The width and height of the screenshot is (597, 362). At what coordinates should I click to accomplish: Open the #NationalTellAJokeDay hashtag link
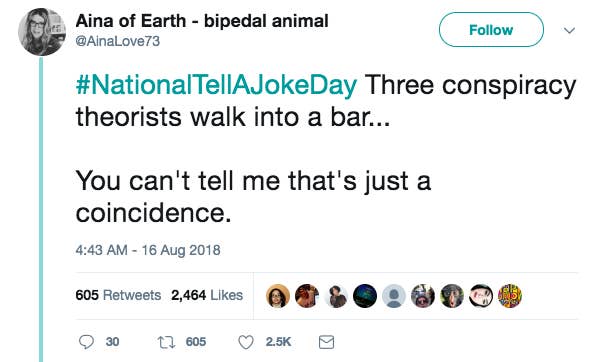[x=216, y=85]
